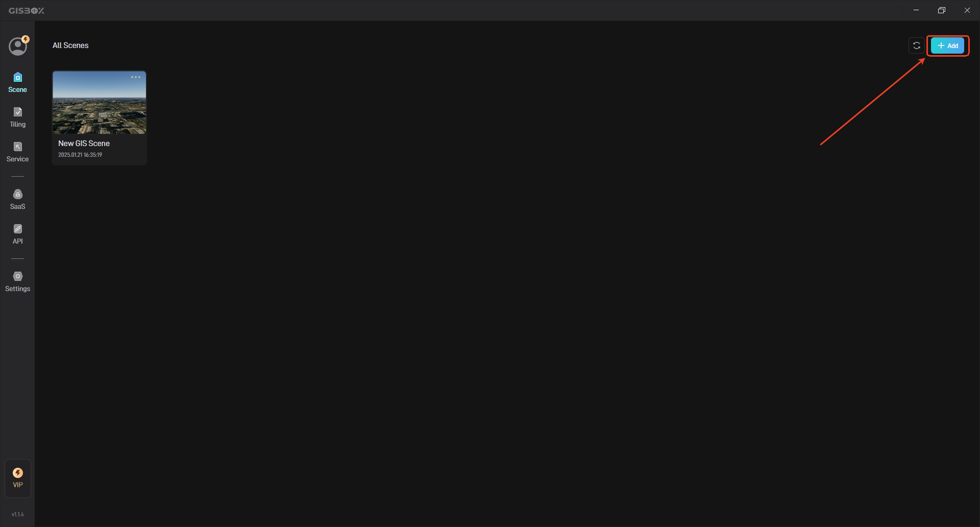The image size is (980, 527).
Task: Open the Tiling section
Action: pyautogui.click(x=17, y=117)
